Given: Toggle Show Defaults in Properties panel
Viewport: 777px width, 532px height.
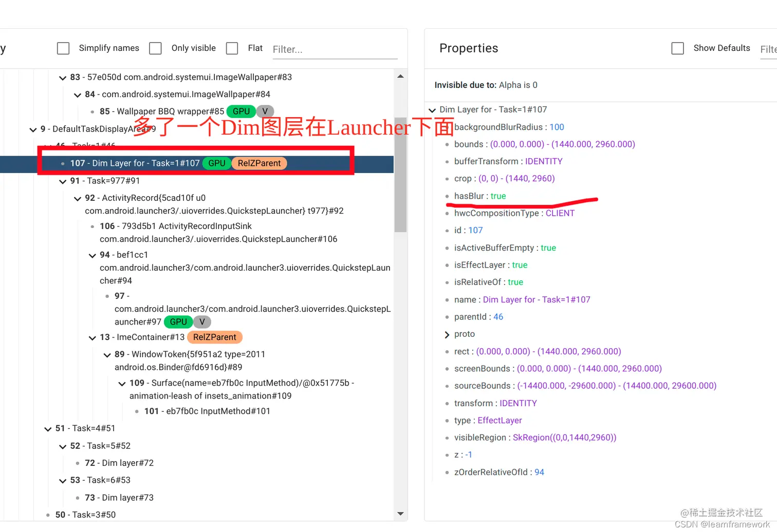Looking at the screenshot, I should click(x=677, y=48).
